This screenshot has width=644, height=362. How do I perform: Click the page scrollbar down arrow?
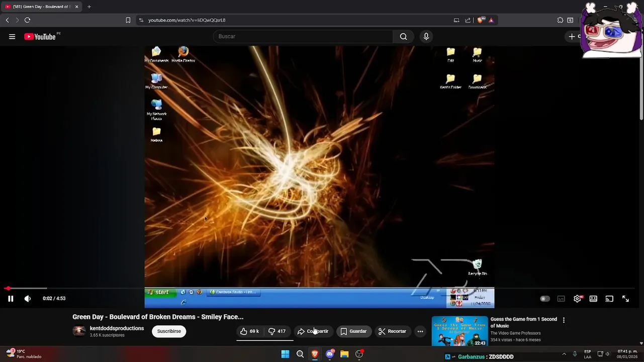pyautogui.click(x=641, y=343)
